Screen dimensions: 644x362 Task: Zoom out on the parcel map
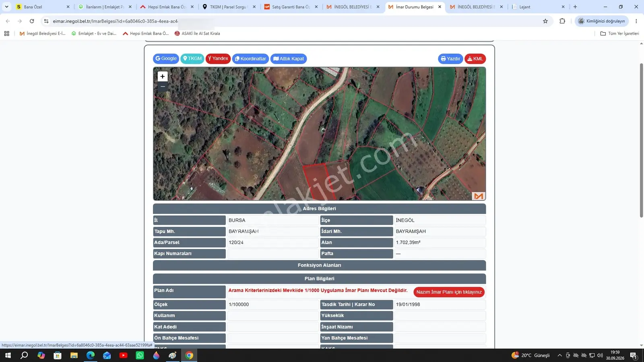(x=162, y=86)
